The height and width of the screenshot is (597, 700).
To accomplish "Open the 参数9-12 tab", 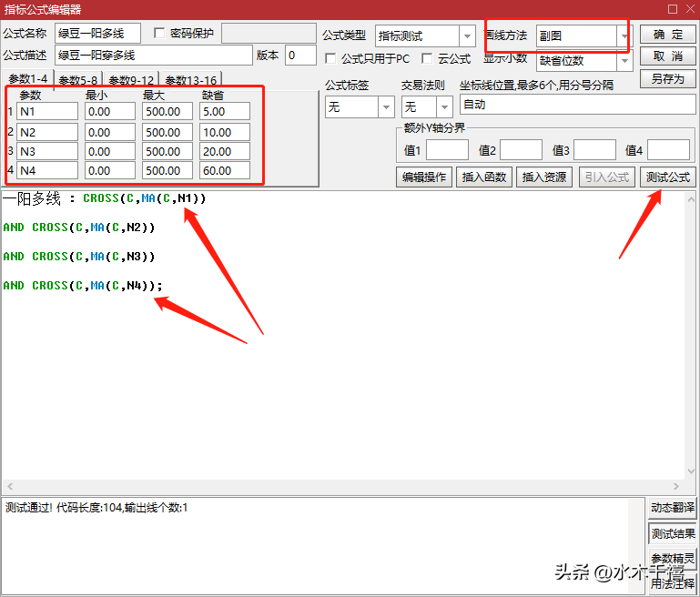I will tap(131, 80).
